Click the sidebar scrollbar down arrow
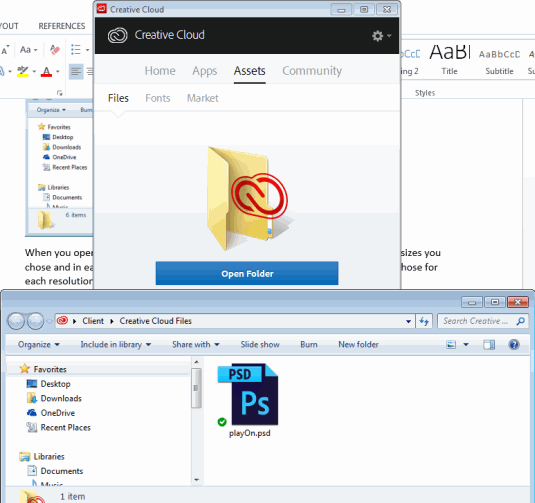The height and width of the screenshot is (503, 535). pos(196,480)
